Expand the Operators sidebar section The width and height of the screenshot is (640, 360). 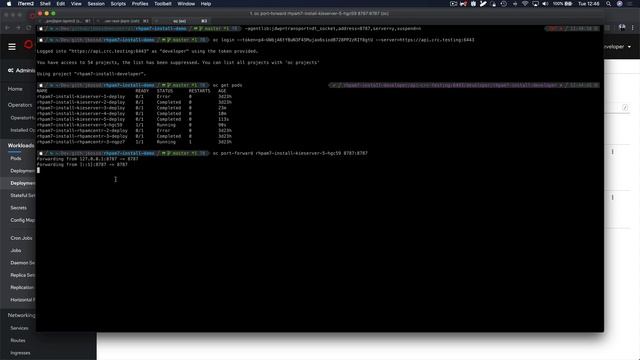click(20, 105)
